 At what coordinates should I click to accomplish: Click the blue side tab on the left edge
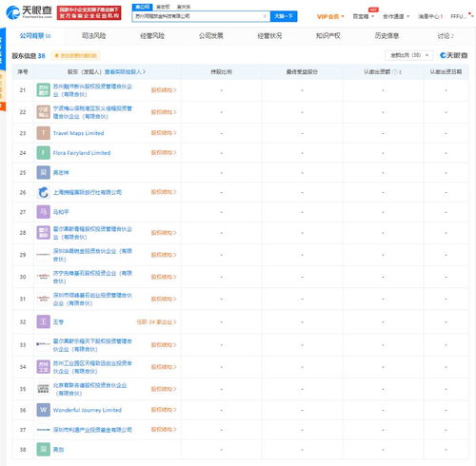point(3,49)
